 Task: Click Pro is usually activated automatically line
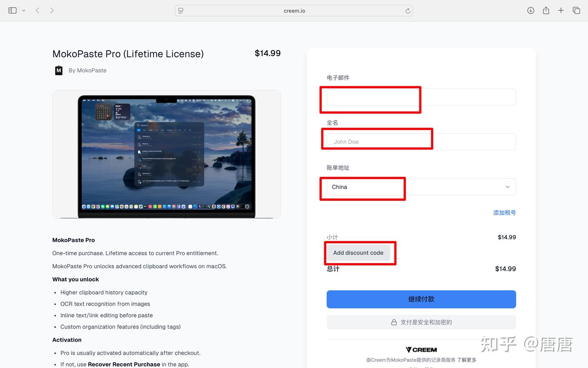pos(130,353)
